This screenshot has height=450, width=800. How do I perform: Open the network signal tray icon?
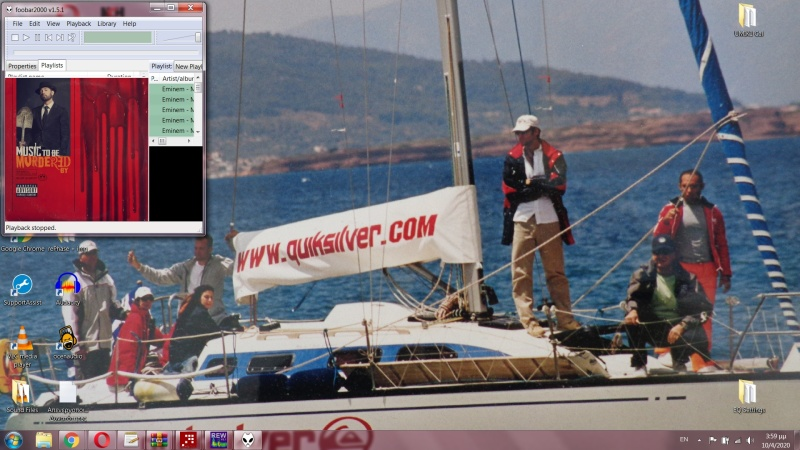click(737, 440)
